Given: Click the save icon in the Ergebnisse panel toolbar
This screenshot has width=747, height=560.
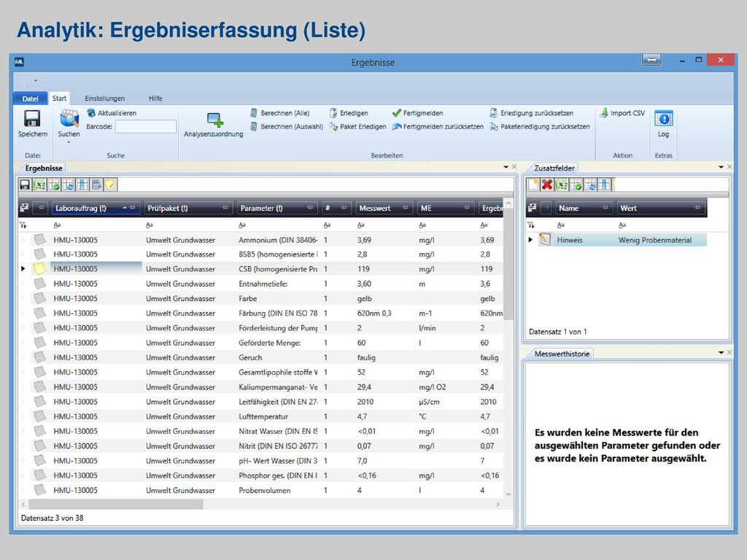Looking at the screenshot, I should point(25,184).
